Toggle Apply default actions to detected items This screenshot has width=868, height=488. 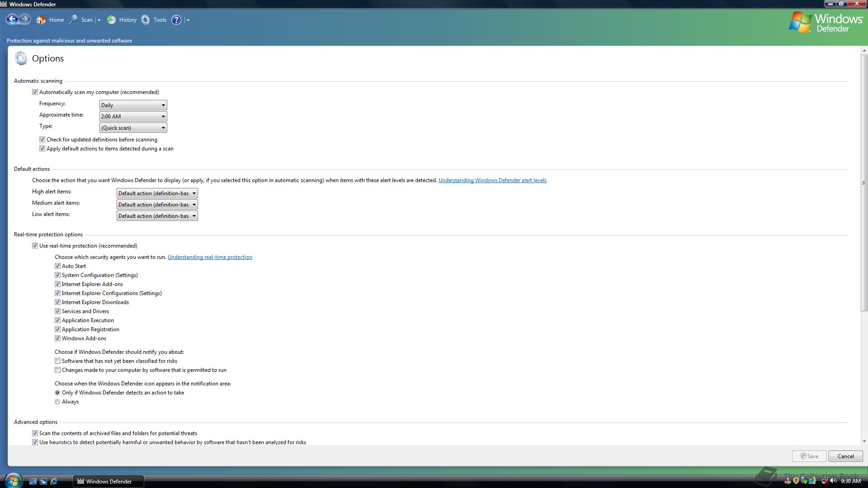point(42,149)
